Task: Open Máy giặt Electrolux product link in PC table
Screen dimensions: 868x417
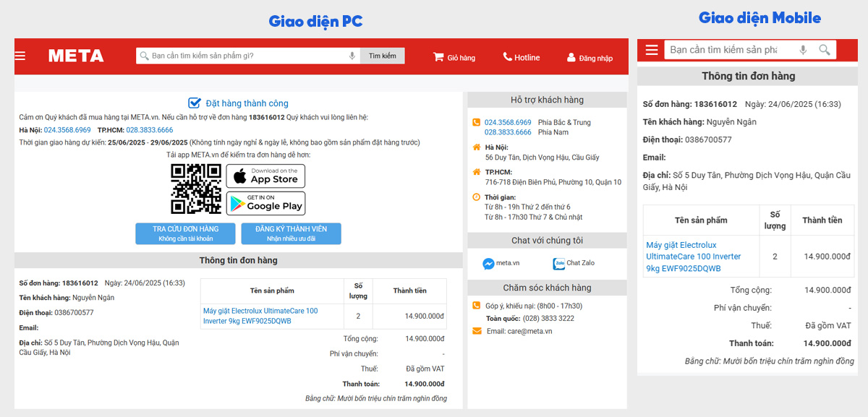Action: (x=260, y=316)
